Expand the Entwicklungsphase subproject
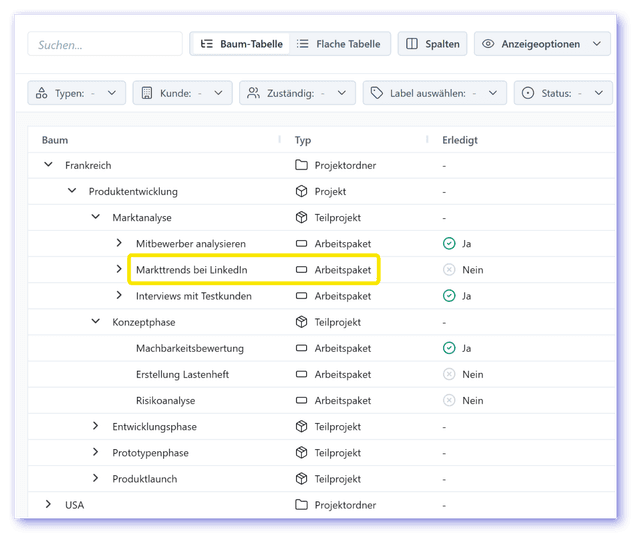640x542 pixels. tap(96, 427)
